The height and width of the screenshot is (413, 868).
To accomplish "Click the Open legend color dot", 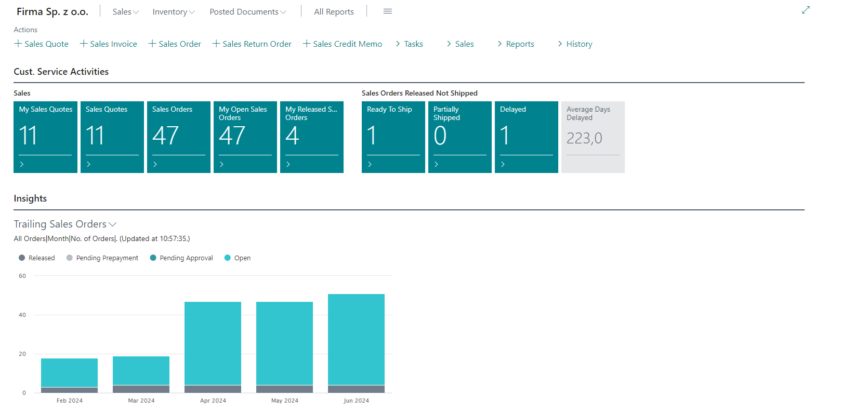I will [x=228, y=258].
